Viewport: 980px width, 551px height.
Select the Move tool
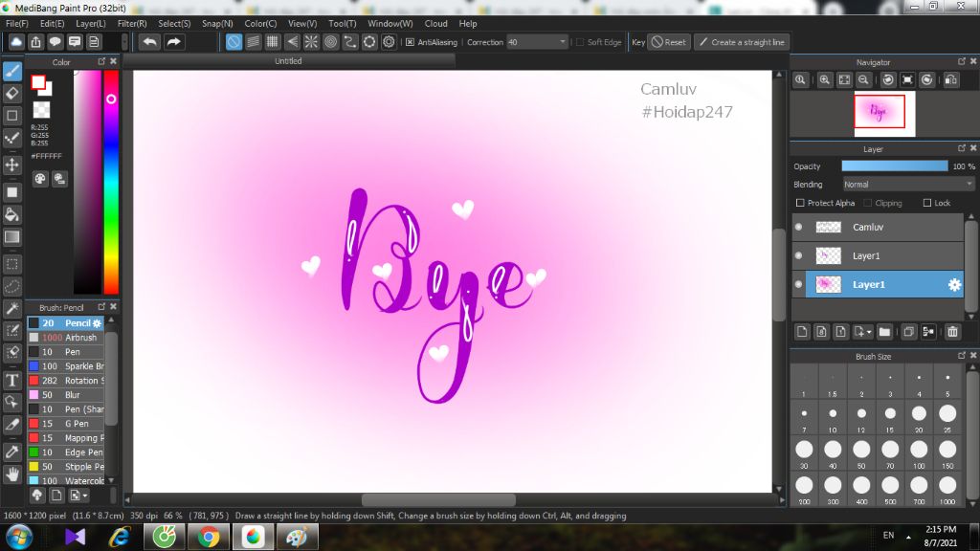click(x=11, y=165)
